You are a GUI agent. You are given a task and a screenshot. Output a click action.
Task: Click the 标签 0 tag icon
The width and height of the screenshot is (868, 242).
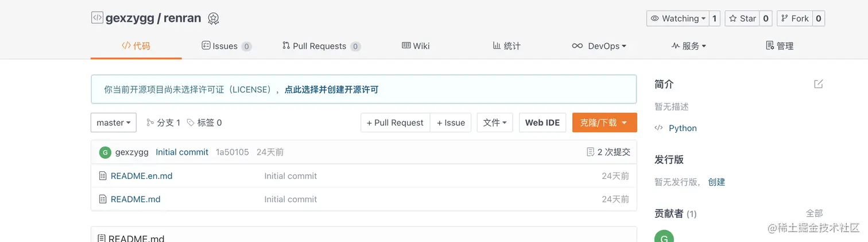tap(191, 122)
